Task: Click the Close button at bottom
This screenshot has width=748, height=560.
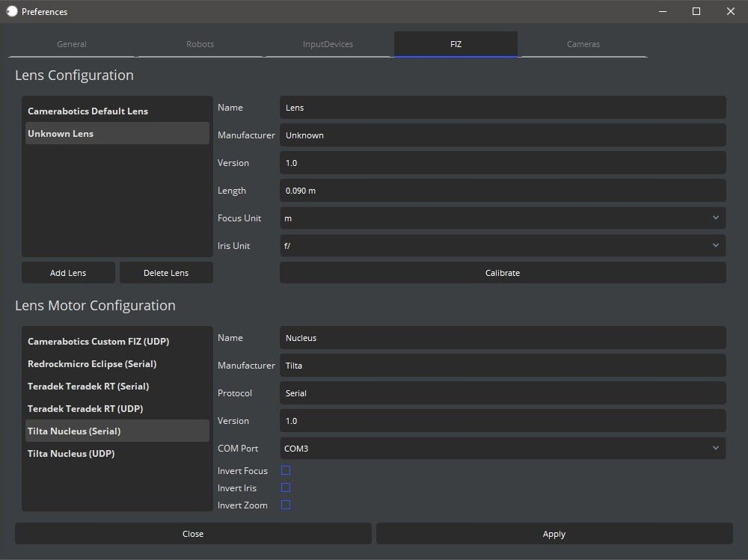Action: (x=193, y=534)
